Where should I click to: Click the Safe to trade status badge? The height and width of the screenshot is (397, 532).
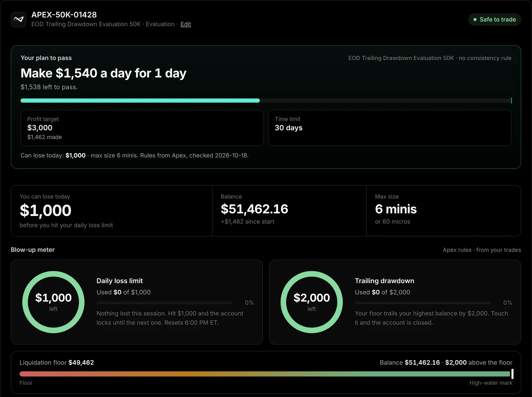494,20
